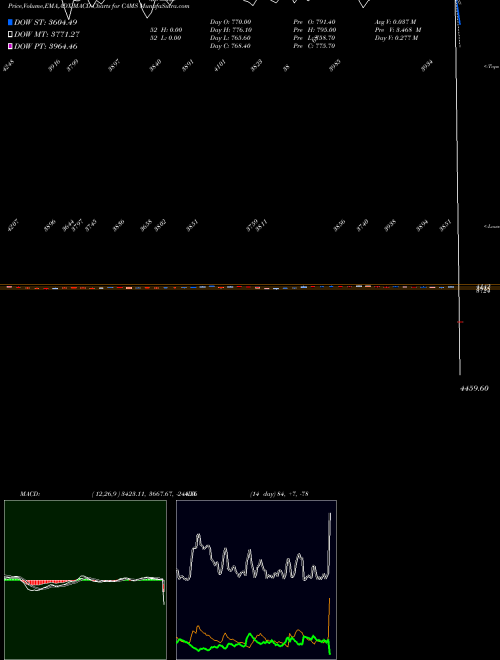
Task: Click the 52 H: 0.00 label
Action: pyautogui.click(x=165, y=30)
